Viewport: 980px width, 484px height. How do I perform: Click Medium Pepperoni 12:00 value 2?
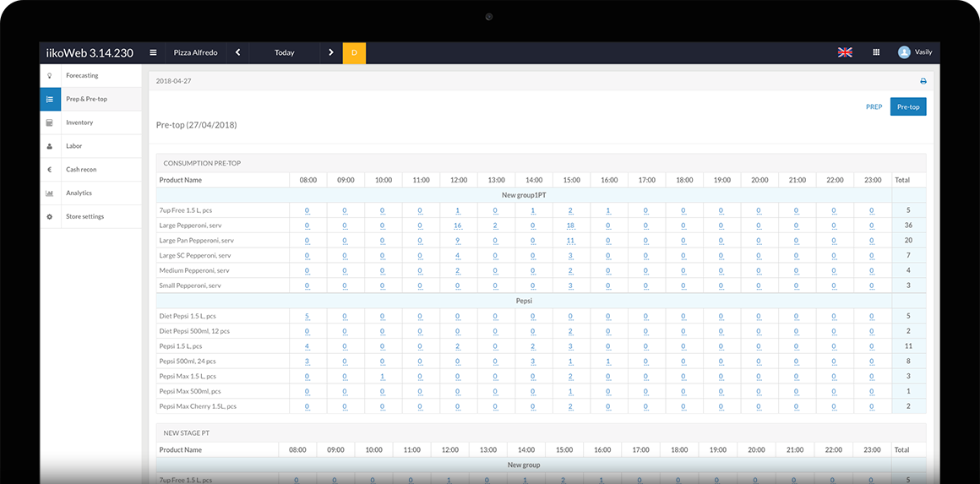(458, 271)
